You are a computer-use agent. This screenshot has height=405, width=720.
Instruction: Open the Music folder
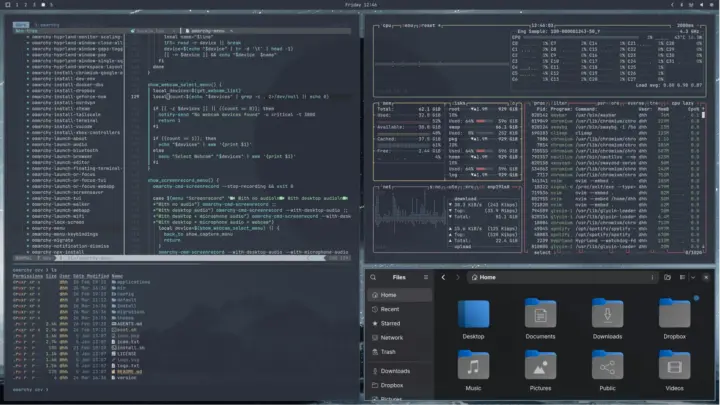tap(473, 371)
